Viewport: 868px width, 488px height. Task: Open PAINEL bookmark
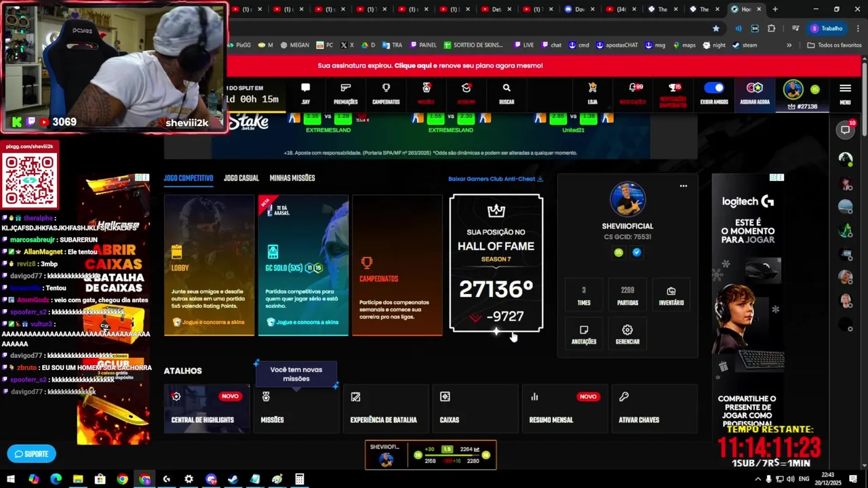[x=422, y=45]
